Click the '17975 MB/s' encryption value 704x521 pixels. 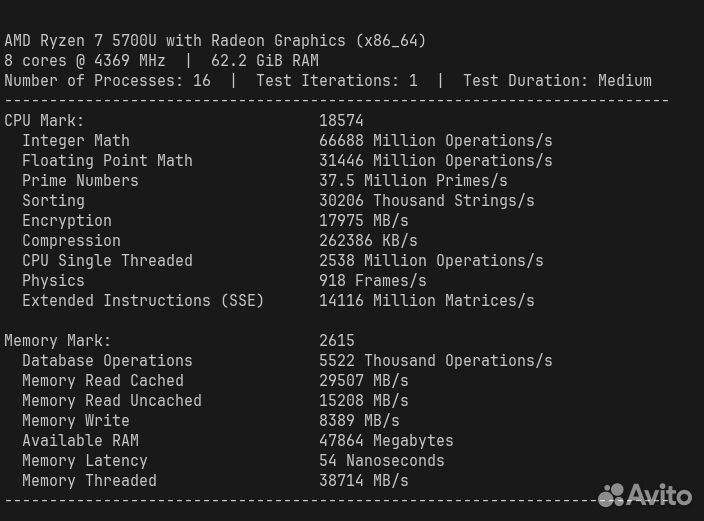point(364,221)
